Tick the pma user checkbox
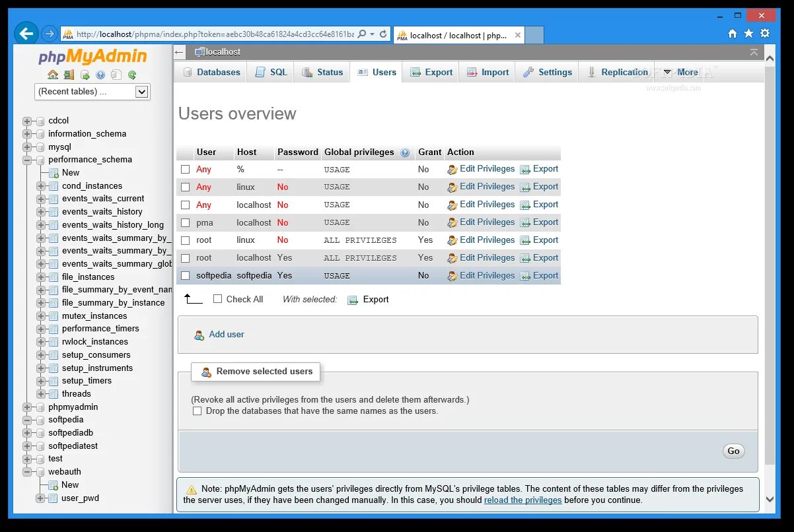Screen dimensions: 794x532 pyautogui.click(x=186, y=223)
